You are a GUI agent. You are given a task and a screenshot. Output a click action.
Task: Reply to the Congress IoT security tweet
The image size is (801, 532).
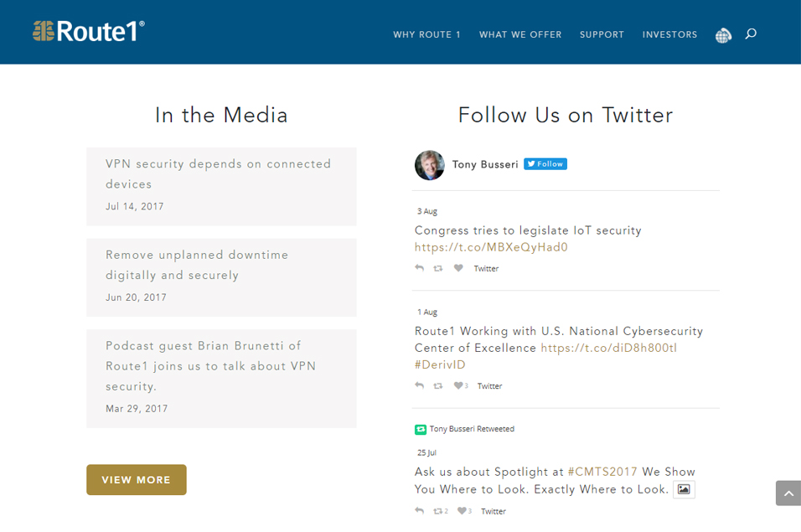[x=420, y=268]
